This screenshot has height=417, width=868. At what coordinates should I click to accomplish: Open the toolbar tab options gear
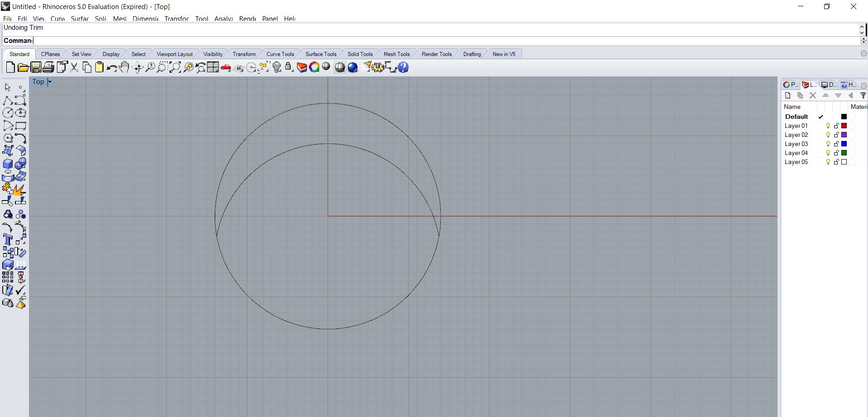863,53
